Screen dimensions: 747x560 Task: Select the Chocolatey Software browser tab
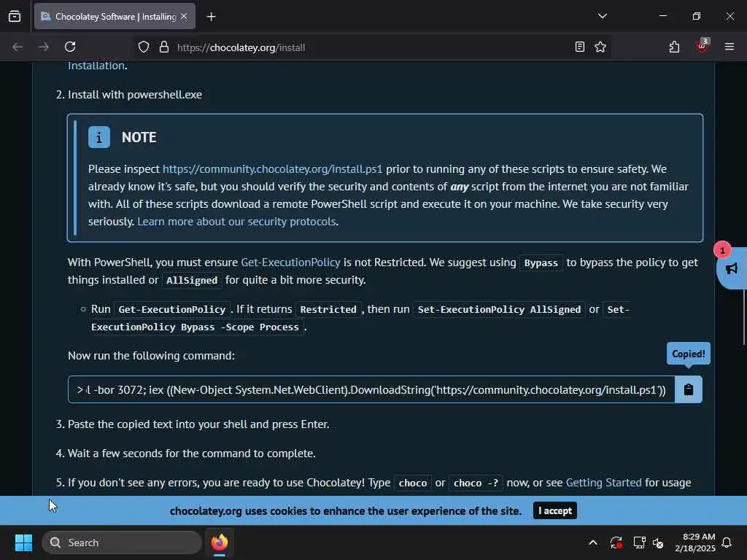click(115, 17)
